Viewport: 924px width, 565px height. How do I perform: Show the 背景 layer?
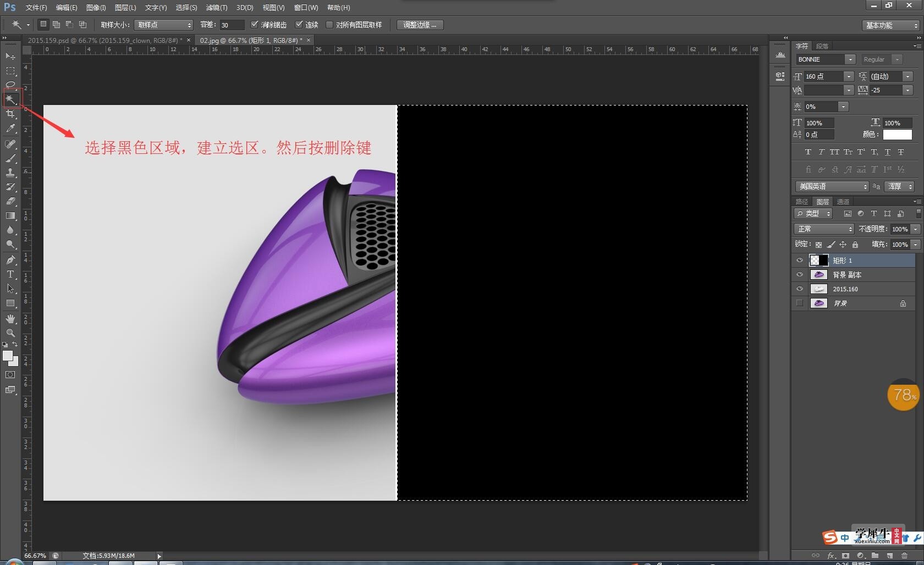(x=800, y=303)
